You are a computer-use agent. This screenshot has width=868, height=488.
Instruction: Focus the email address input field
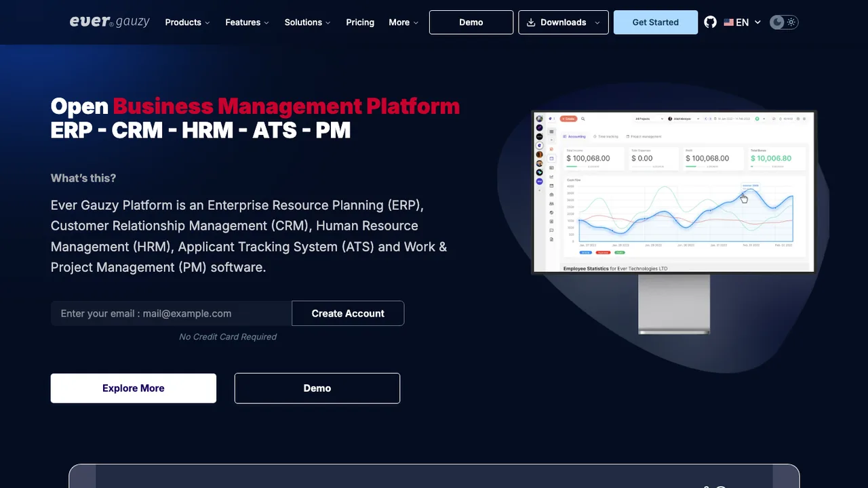(172, 313)
